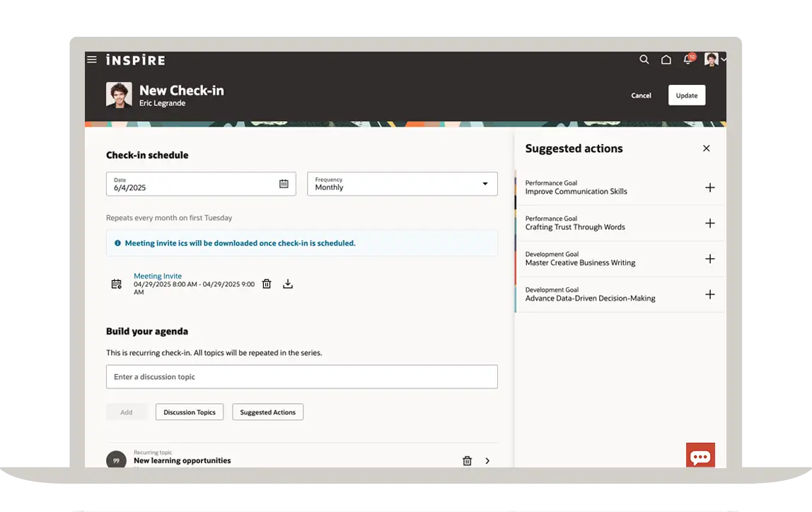Download the meeting invite file
Screen dimensions: 812x512
pos(288,284)
